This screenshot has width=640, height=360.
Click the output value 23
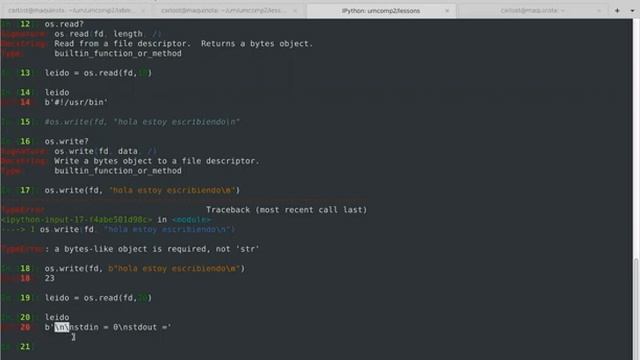click(x=49, y=278)
